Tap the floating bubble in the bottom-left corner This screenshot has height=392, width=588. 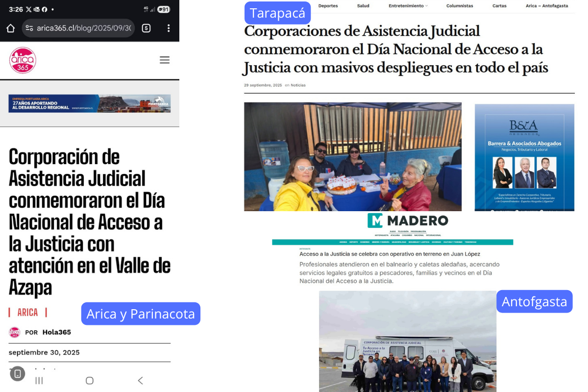click(17, 373)
